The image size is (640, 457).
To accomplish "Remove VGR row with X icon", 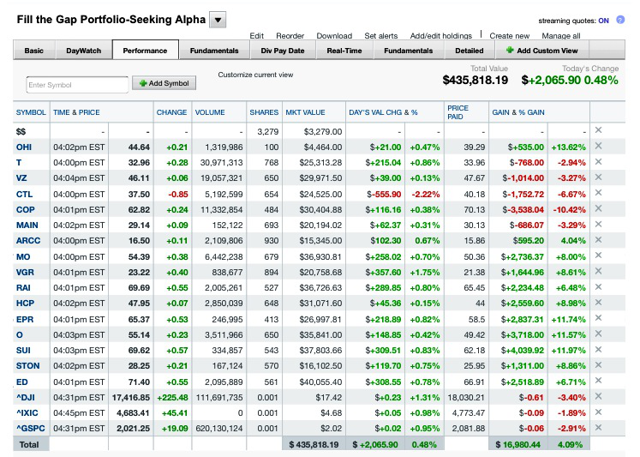I will pyautogui.click(x=598, y=271).
